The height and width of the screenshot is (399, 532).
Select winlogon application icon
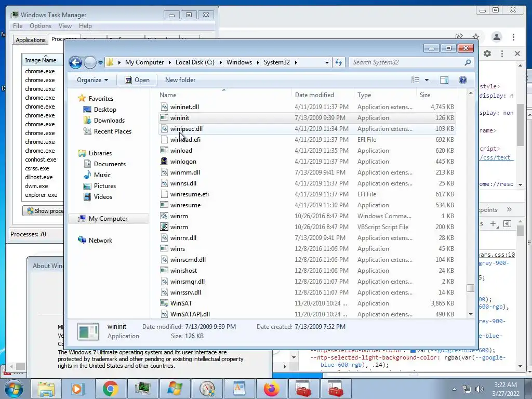click(164, 162)
